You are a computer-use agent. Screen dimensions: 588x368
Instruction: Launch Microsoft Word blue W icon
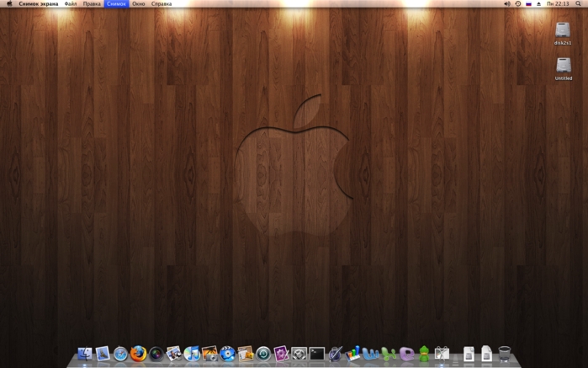[370, 354]
